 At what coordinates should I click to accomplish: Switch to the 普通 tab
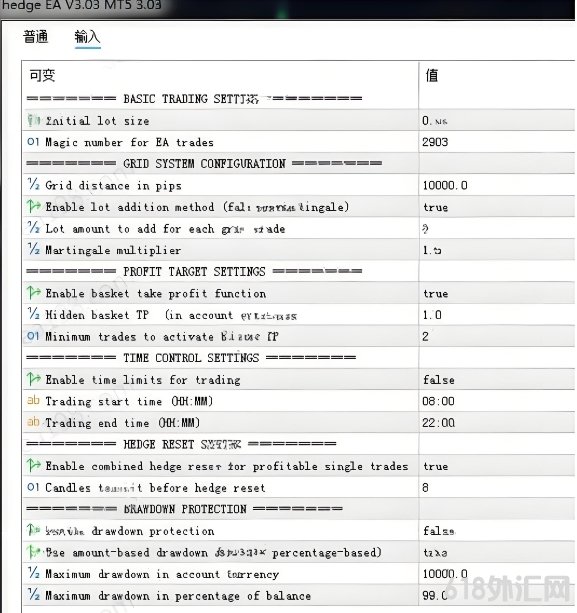coord(36,37)
